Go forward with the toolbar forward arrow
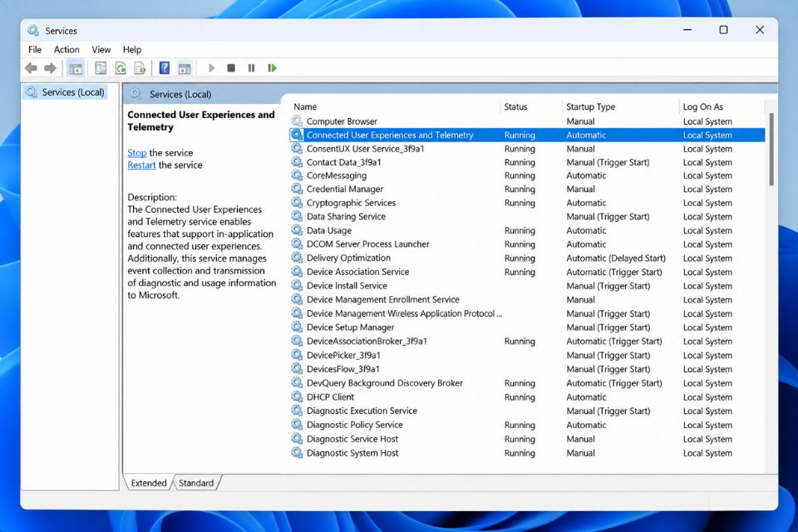The width and height of the screenshot is (798, 532). click(x=50, y=67)
